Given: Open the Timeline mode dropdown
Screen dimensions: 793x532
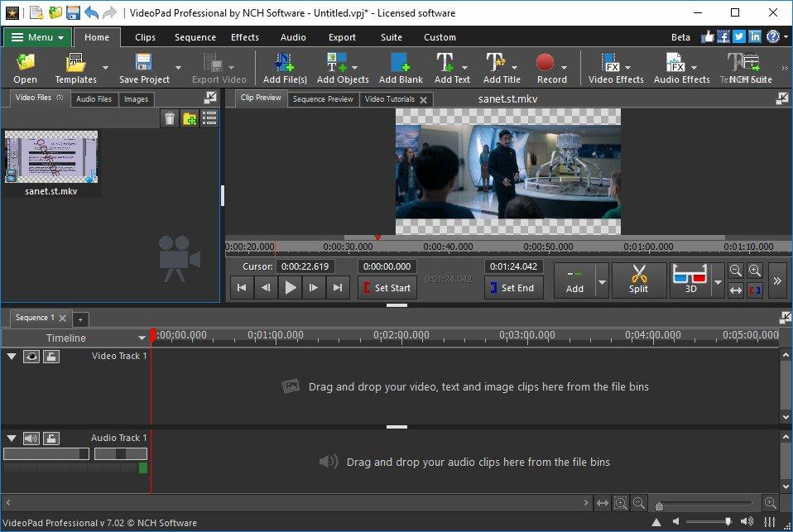Looking at the screenshot, I should [142, 338].
